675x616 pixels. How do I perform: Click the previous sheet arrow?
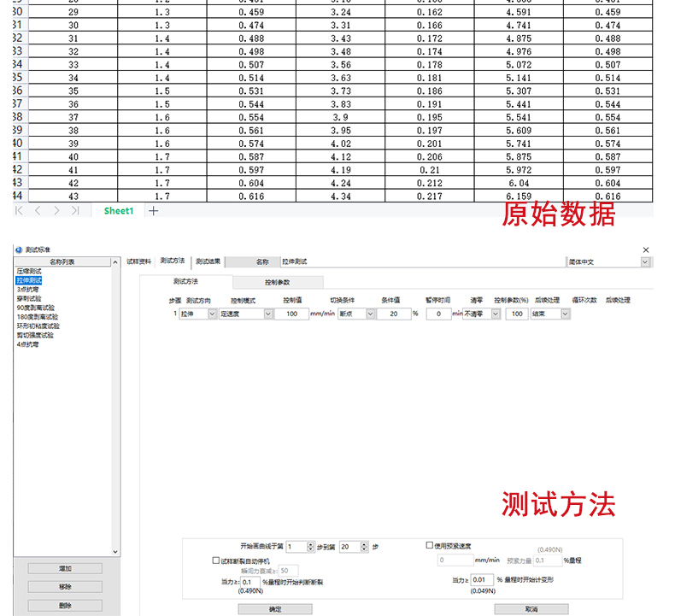coord(38,211)
